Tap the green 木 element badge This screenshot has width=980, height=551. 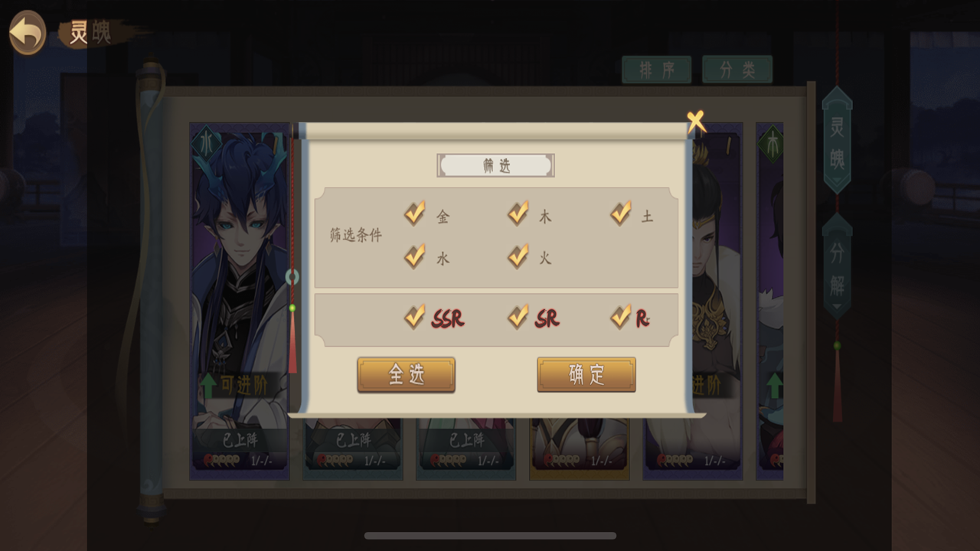(x=771, y=143)
